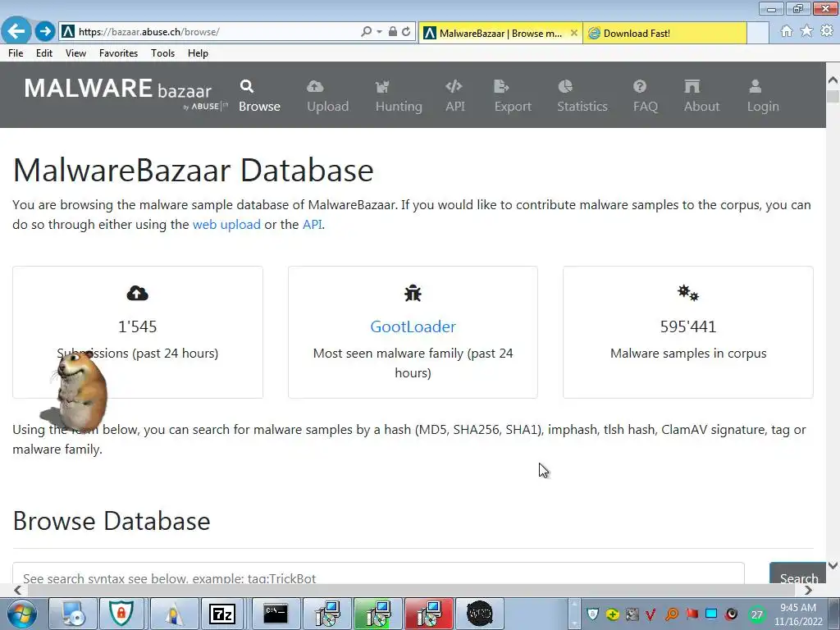840x630 pixels.
Task: Open the Tools gear icon
Action: point(827,31)
